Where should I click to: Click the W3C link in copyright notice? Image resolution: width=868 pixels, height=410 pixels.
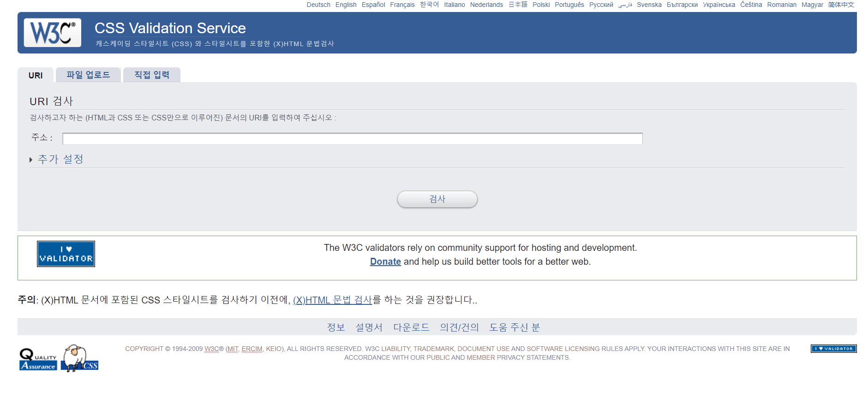pyautogui.click(x=212, y=349)
